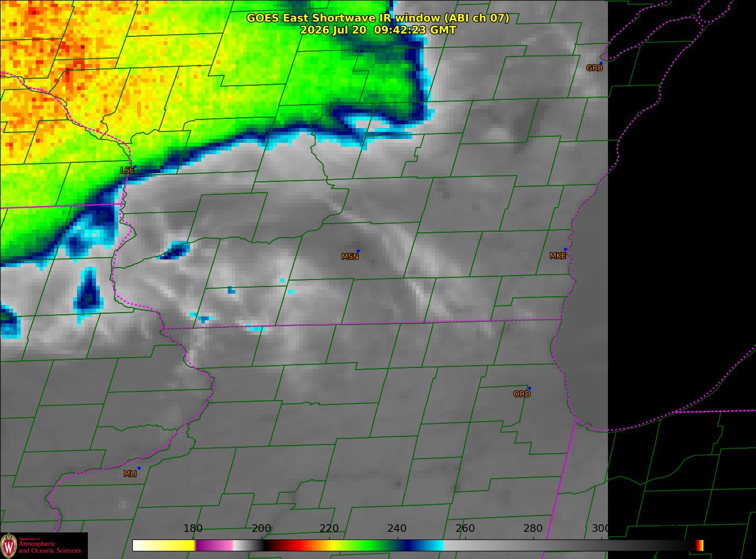Click the magenta segment of the colorbar
The image size is (756, 559).
pos(214,545)
